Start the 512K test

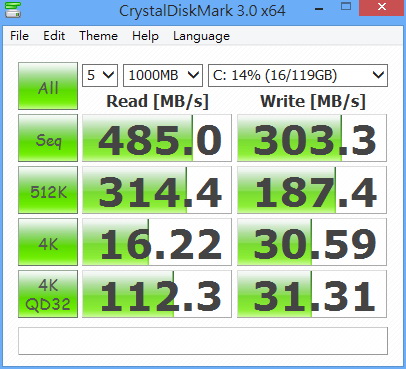tap(48, 190)
